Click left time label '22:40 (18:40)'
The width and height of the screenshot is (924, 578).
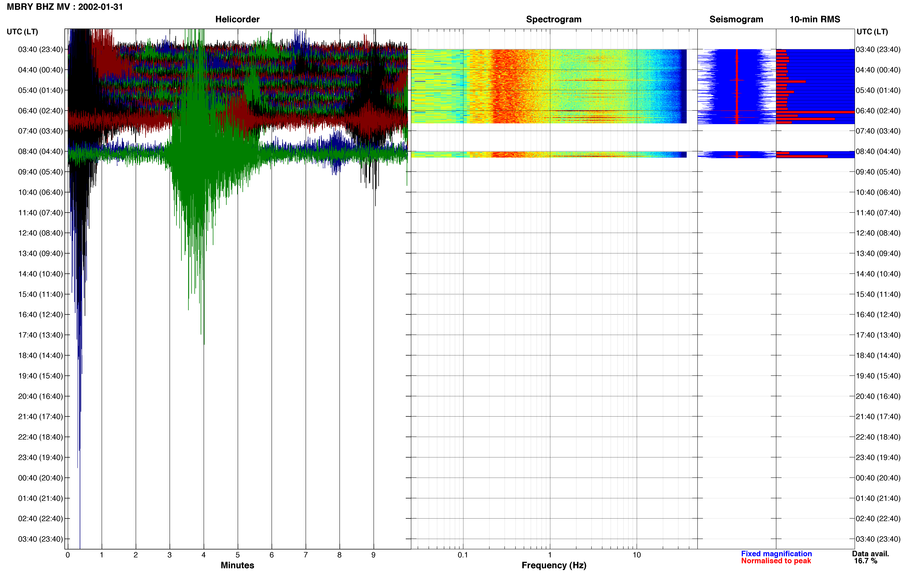pos(41,437)
